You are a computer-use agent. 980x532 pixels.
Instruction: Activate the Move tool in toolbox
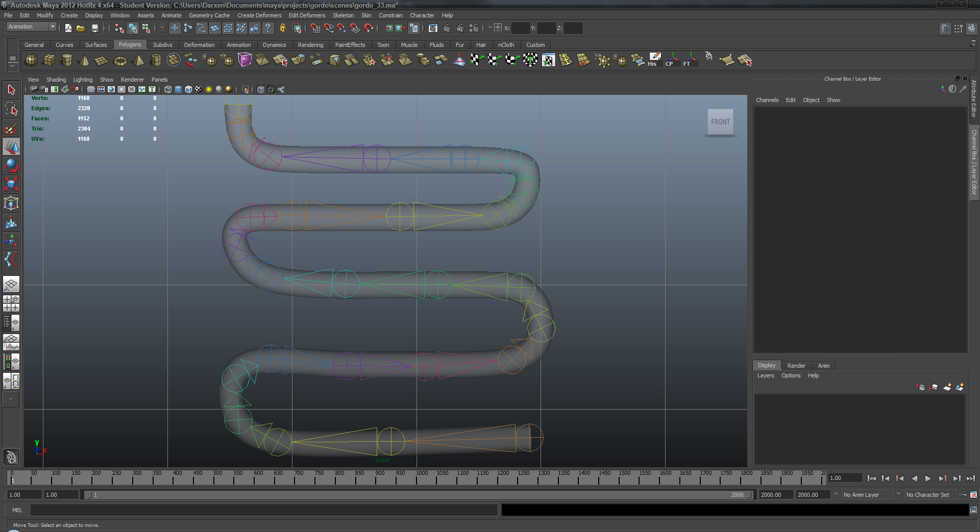click(11, 146)
